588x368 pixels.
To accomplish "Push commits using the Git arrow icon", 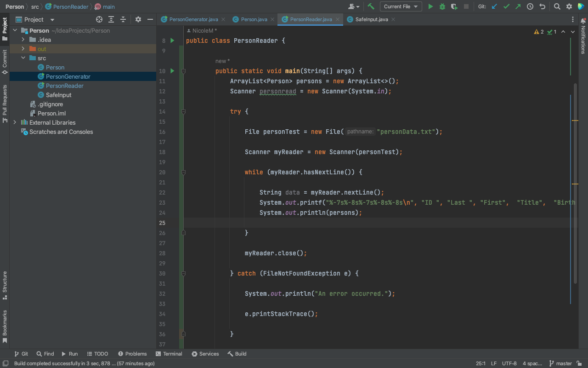I will (517, 6).
